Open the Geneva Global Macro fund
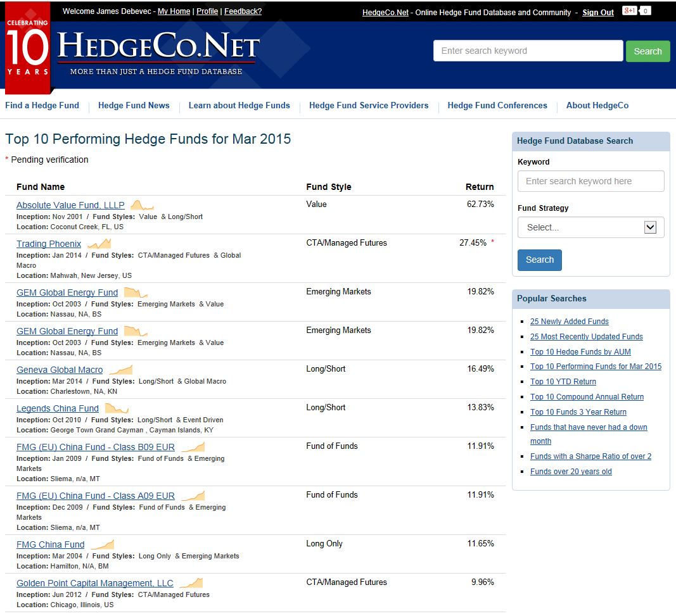676x616 pixels. (x=60, y=370)
